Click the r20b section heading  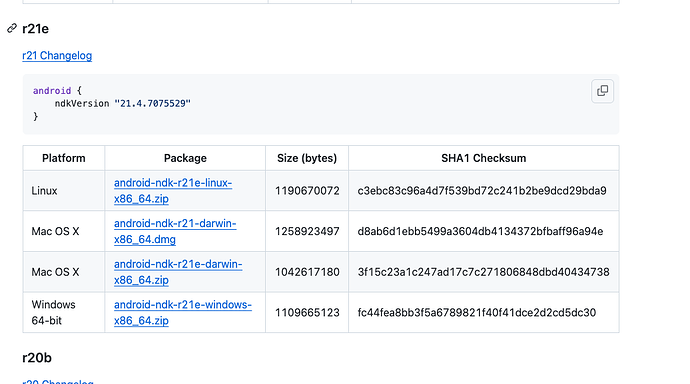point(37,358)
